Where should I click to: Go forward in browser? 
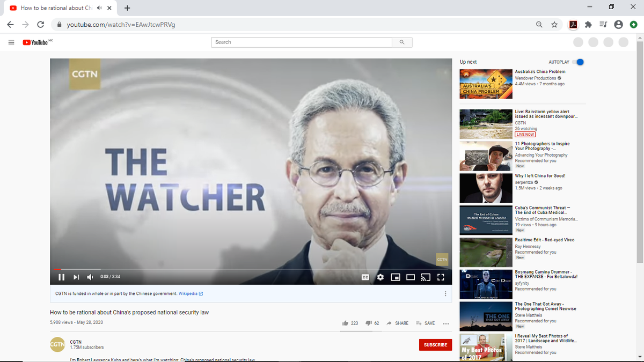coord(25,25)
